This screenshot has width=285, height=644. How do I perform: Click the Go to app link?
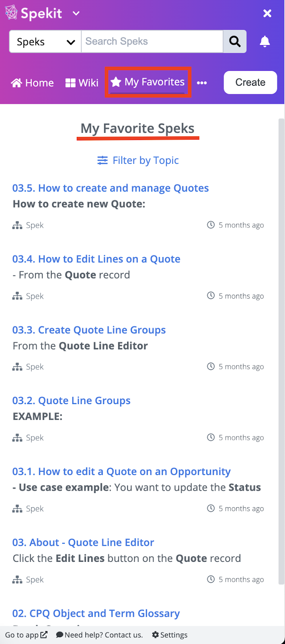click(26, 635)
